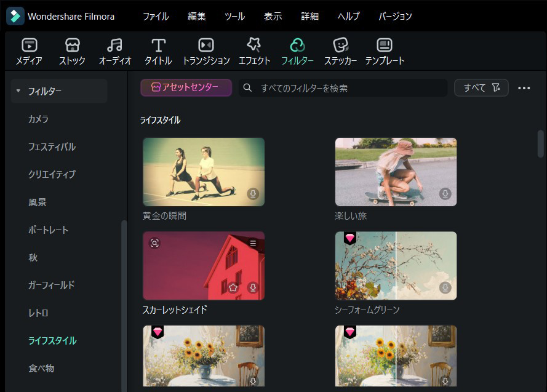Open the three-dot more options menu
This screenshot has width=547, height=392.
(x=524, y=87)
